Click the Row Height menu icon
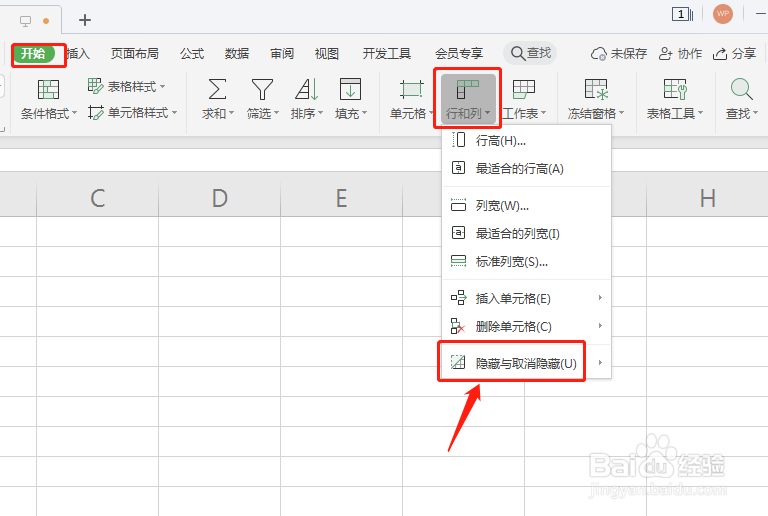This screenshot has width=768, height=516. (458, 140)
